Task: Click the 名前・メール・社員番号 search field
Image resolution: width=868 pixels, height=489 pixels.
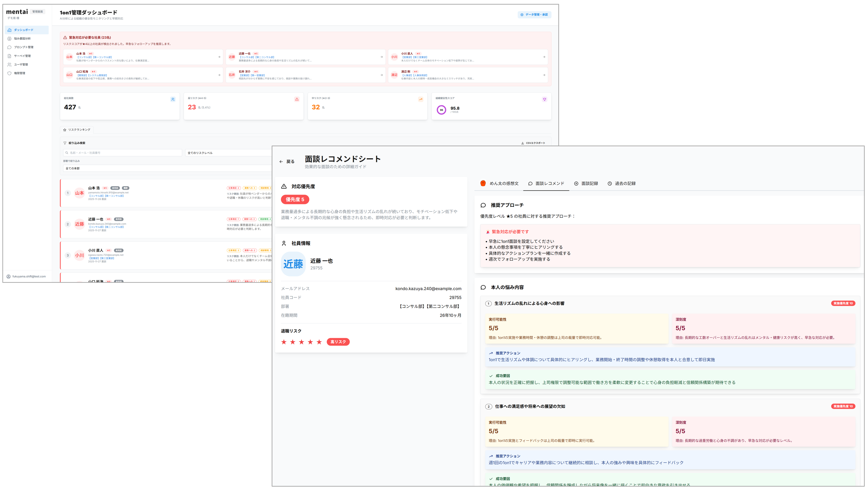Action: (x=123, y=153)
